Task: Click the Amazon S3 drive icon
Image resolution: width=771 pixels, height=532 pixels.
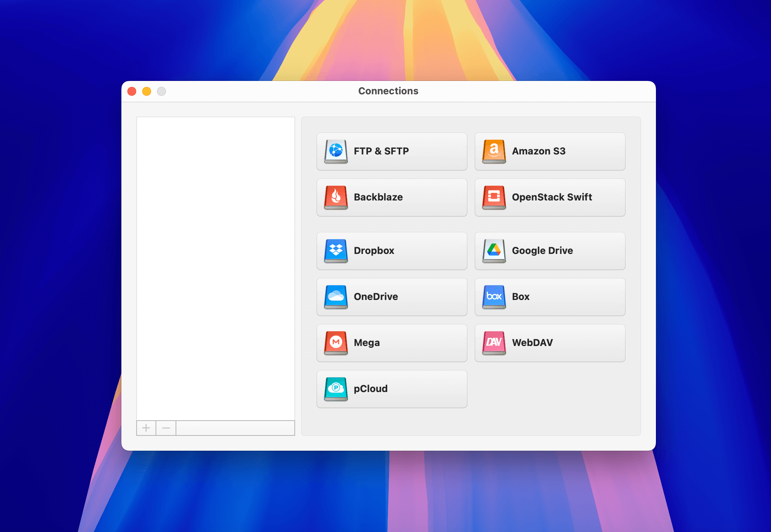Action: (494, 151)
